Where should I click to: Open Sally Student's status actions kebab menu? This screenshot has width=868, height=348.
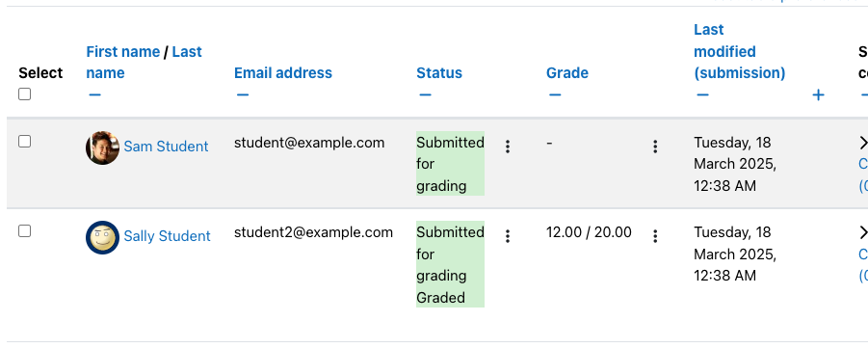tap(507, 236)
